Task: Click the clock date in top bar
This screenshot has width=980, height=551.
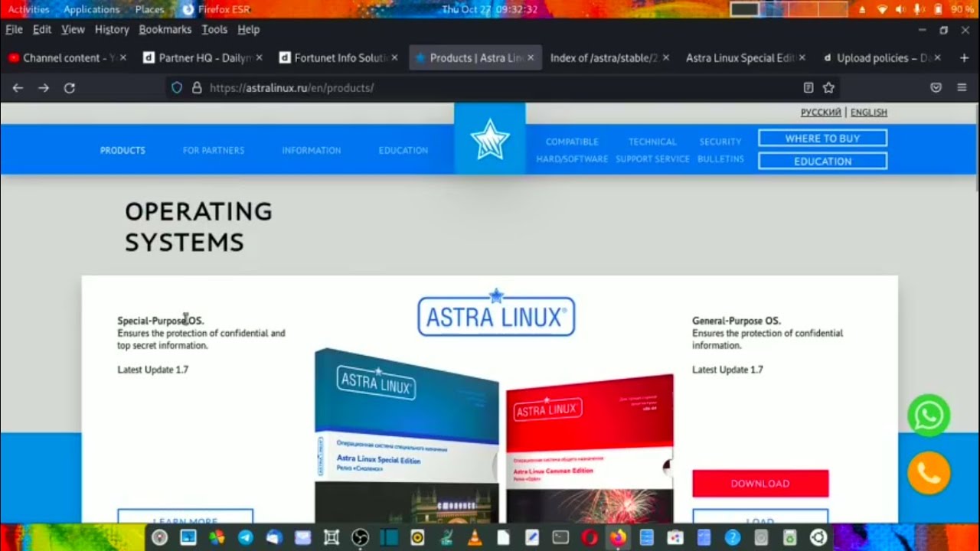Action: click(x=490, y=9)
